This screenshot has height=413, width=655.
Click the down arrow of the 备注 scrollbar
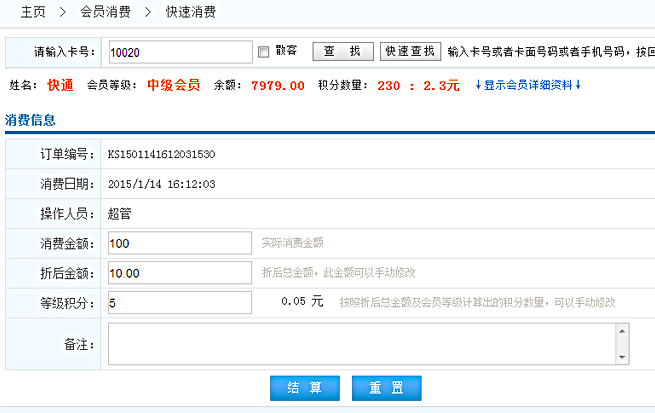(622, 356)
